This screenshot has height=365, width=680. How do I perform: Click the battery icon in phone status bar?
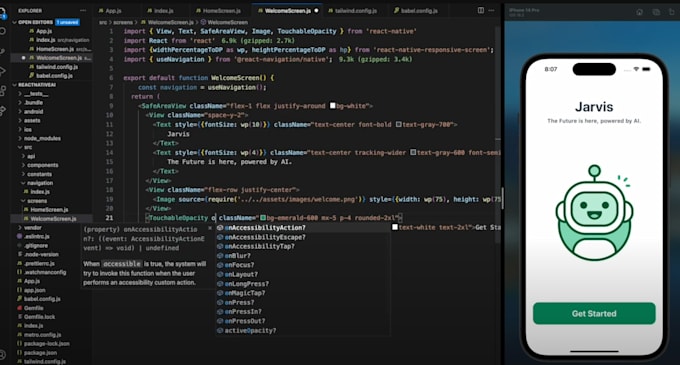646,69
